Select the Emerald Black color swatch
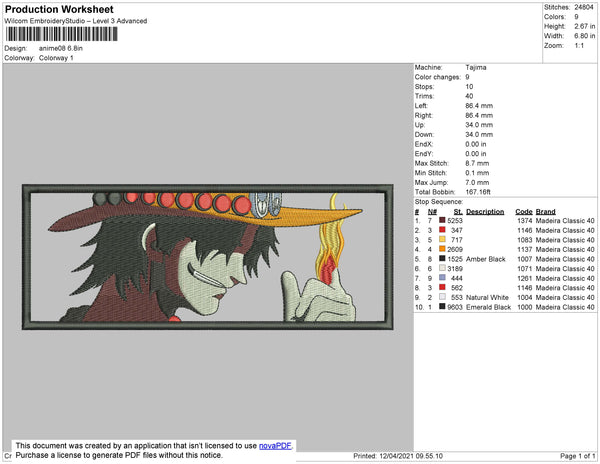The height and width of the screenshot is (464, 600). [442, 306]
